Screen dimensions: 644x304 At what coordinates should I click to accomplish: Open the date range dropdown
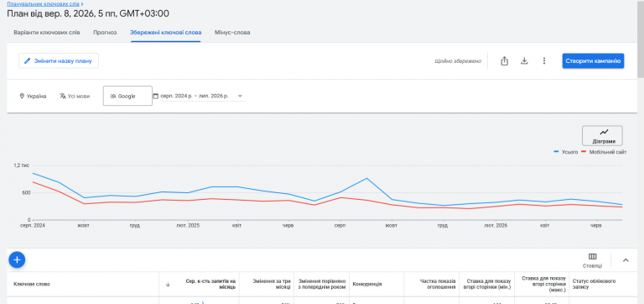click(199, 97)
